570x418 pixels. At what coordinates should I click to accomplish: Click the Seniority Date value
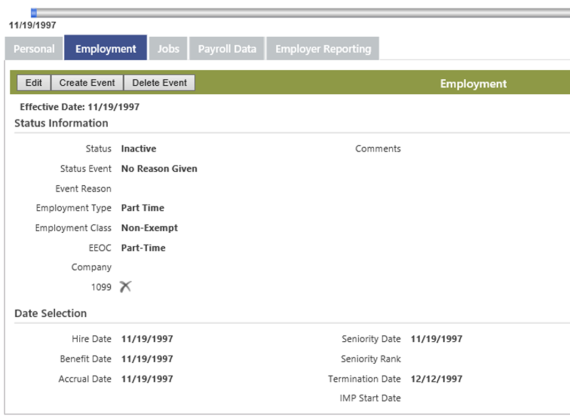click(x=437, y=339)
